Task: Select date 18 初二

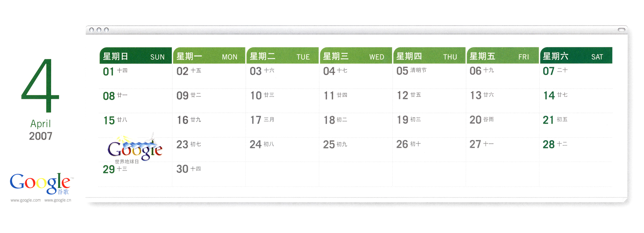Action: [335, 120]
